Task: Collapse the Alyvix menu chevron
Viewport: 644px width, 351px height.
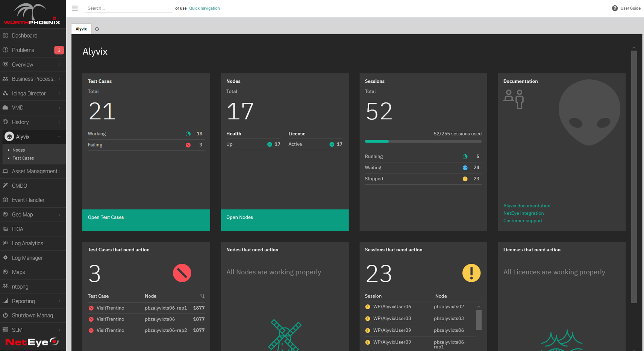Action: [x=59, y=137]
